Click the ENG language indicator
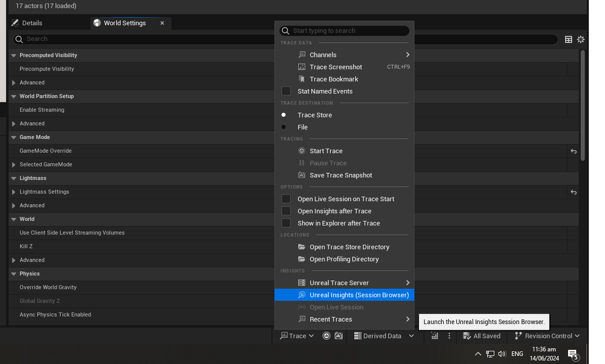 tap(517, 354)
